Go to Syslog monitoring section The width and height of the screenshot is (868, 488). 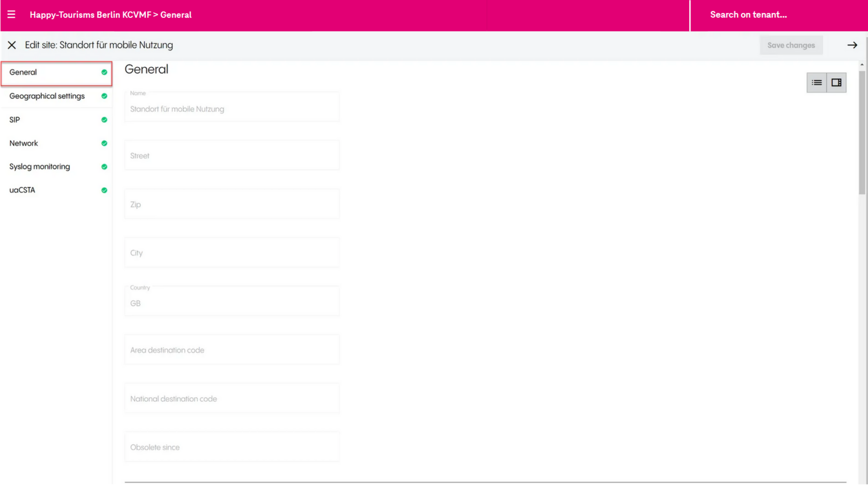[x=40, y=167]
